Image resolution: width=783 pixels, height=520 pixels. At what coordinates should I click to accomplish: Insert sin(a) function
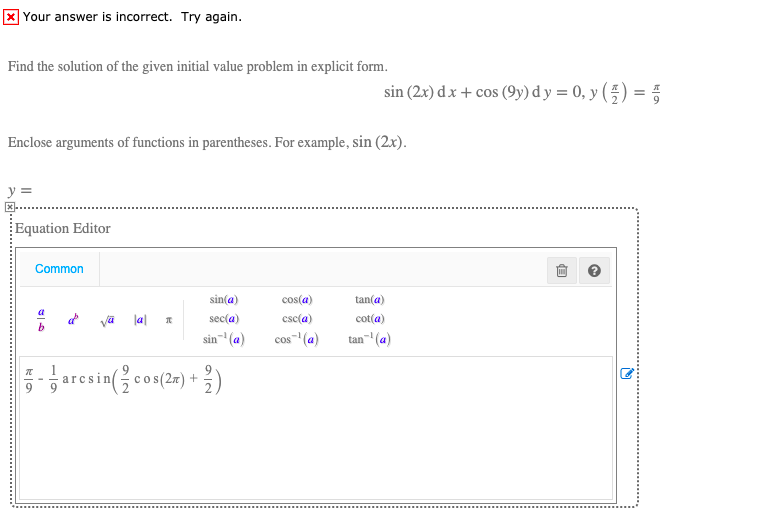[224, 299]
